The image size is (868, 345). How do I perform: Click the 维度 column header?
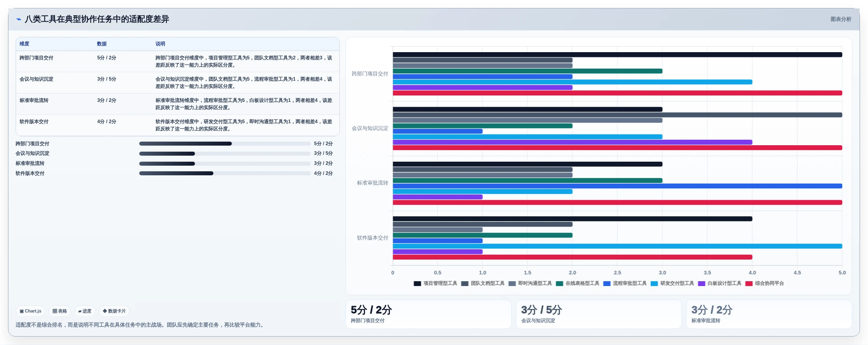pyautogui.click(x=24, y=44)
